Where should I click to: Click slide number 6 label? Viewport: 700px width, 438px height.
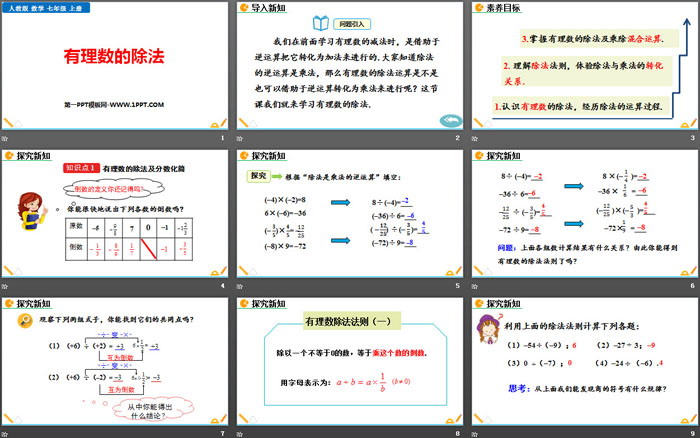(x=692, y=286)
